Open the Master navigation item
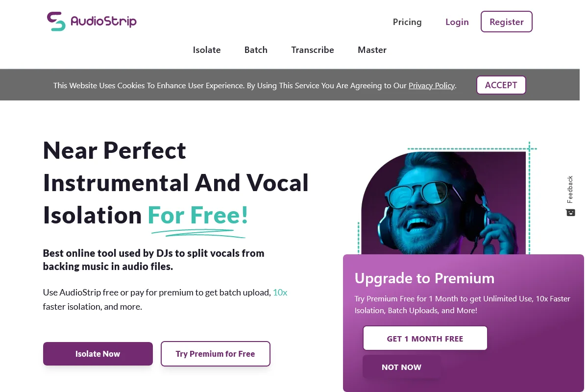 coord(372,49)
